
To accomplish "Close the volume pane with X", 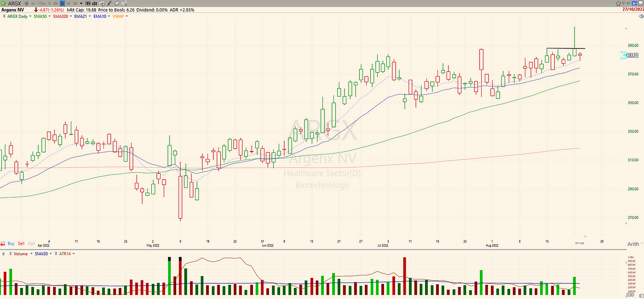I will coord(3,254).
